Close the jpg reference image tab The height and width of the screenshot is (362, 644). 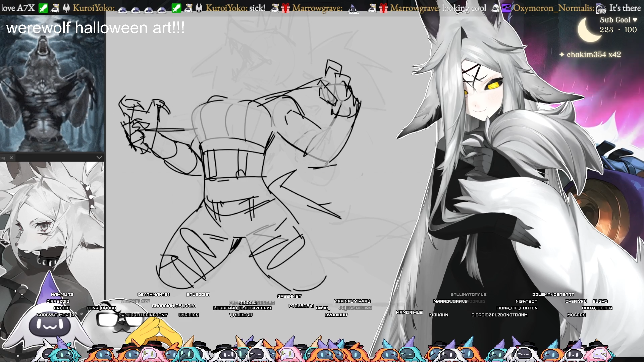[11, 158]
